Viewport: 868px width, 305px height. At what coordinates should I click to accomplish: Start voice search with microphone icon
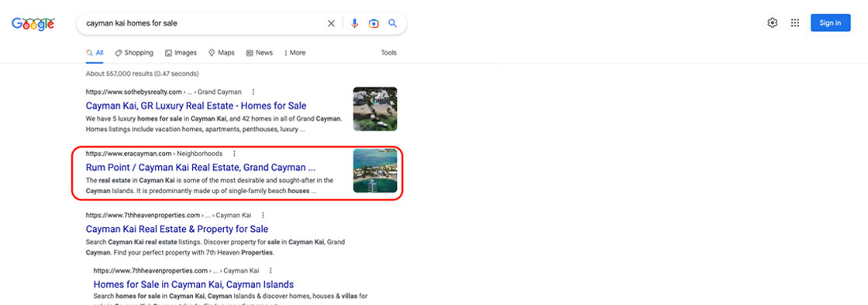point(355,23)
